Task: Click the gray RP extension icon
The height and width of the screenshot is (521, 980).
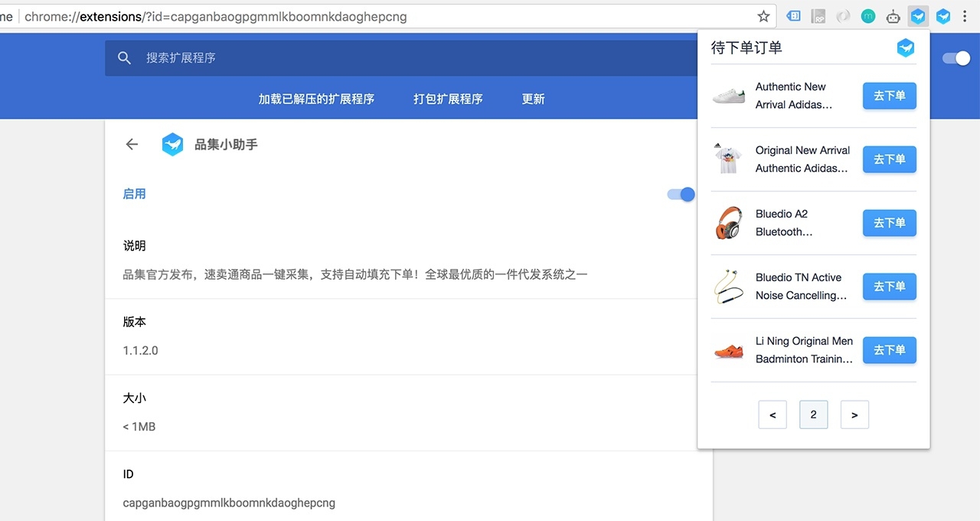Action: (818, 15)
